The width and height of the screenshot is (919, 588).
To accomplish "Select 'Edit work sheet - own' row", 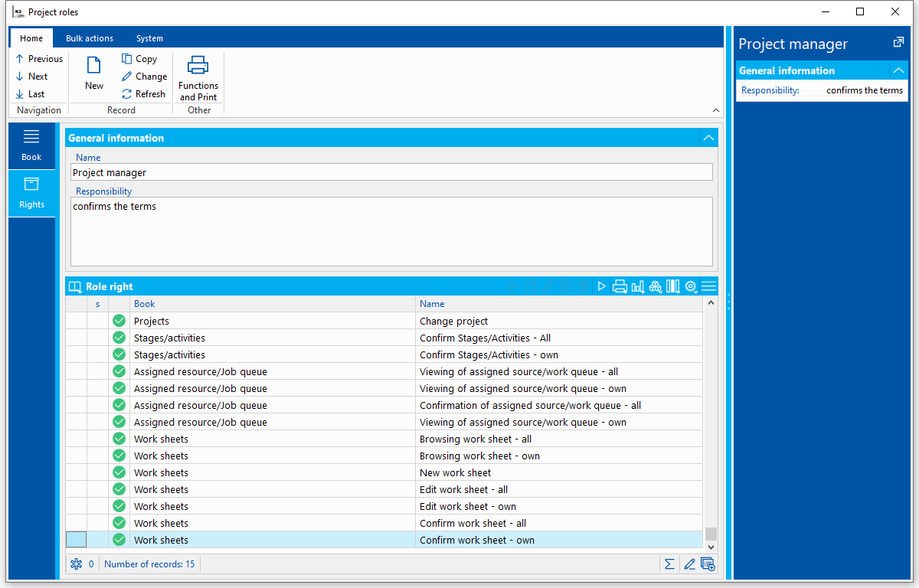I will coord(384,506).
